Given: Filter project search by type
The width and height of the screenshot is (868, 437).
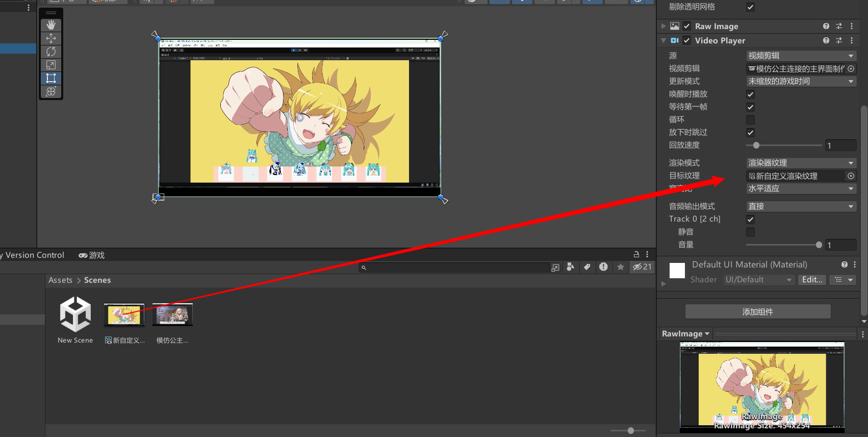Looking at the screenshot, I should [x=571, y=267].
